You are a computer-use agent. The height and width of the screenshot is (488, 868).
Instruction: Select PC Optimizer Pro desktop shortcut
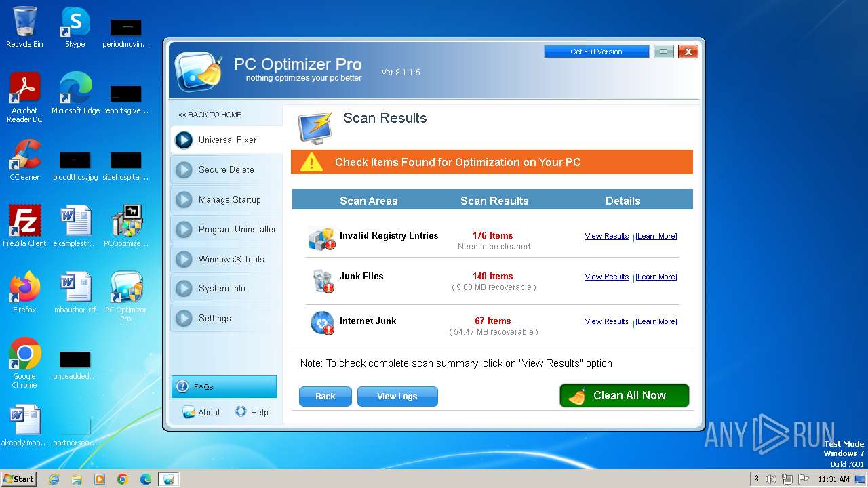coord(126,297)
